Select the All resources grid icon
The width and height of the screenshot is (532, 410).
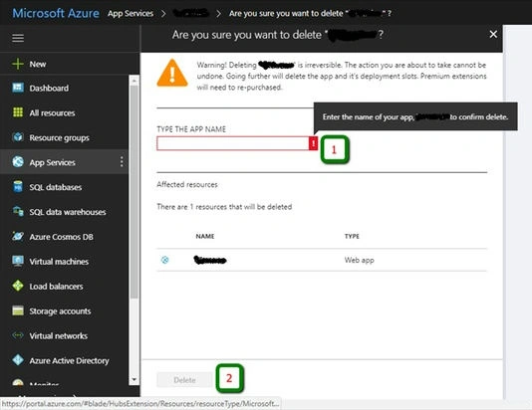point(18,112)
